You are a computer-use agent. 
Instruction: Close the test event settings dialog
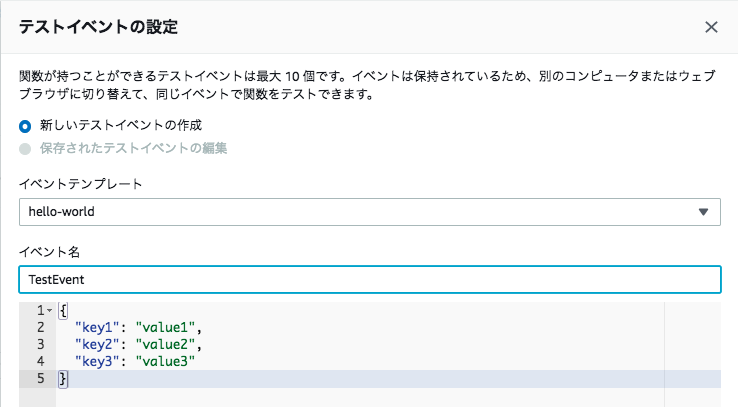pos(711,27)
